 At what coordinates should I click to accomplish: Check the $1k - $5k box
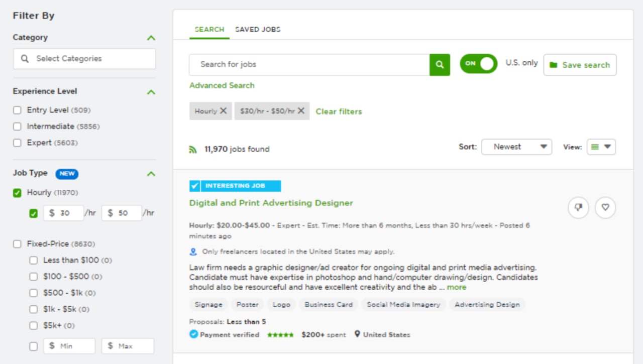[x=34, y=309]
